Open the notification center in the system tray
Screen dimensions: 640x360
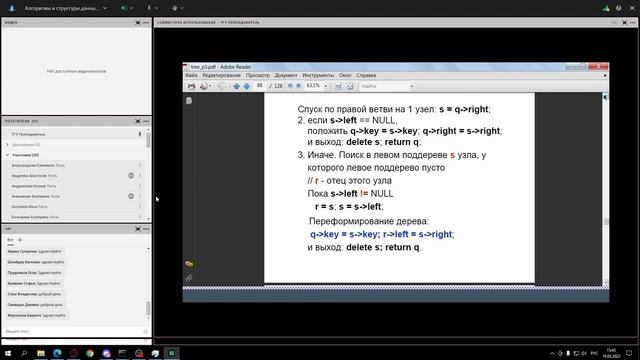point(629,353)
